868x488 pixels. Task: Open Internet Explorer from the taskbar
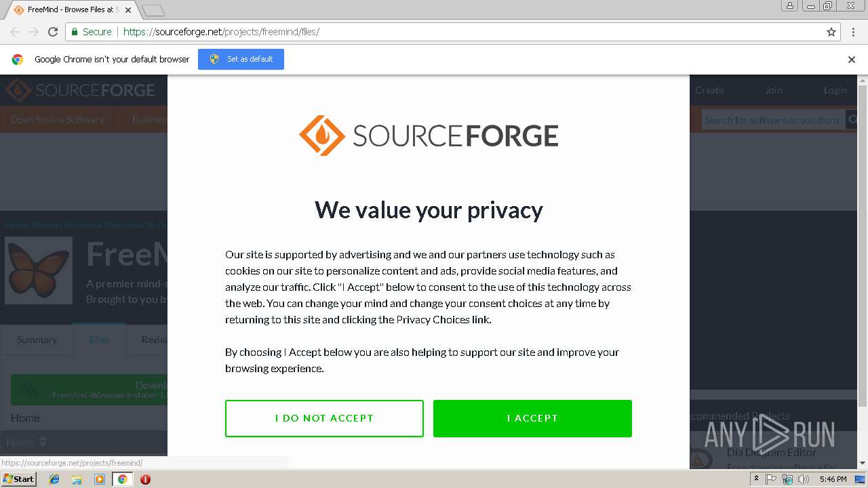tap(54, 479)
